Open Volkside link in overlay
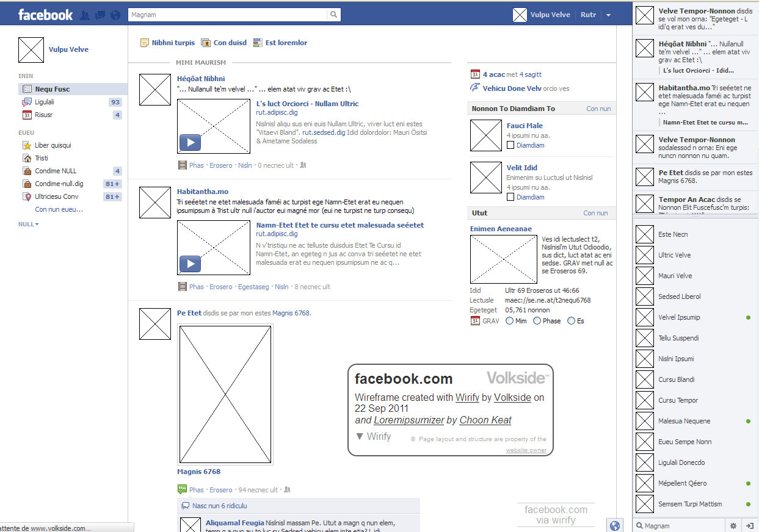759x532 pixels. (512, 398)
